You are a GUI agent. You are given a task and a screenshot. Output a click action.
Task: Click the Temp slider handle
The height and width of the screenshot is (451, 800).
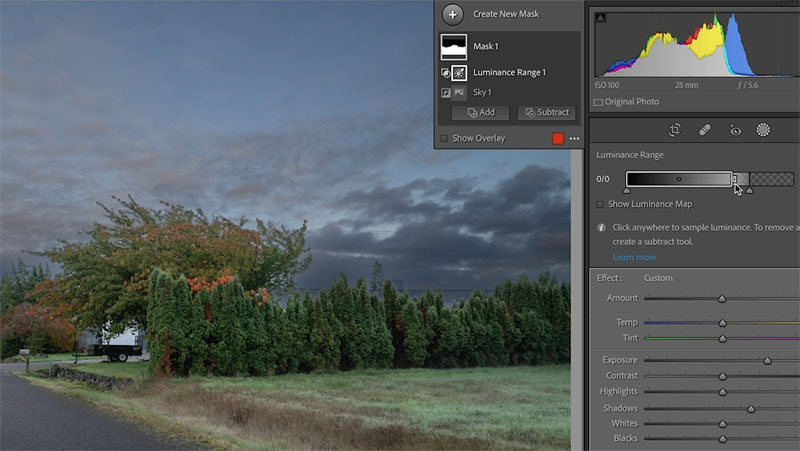point(722,323)
